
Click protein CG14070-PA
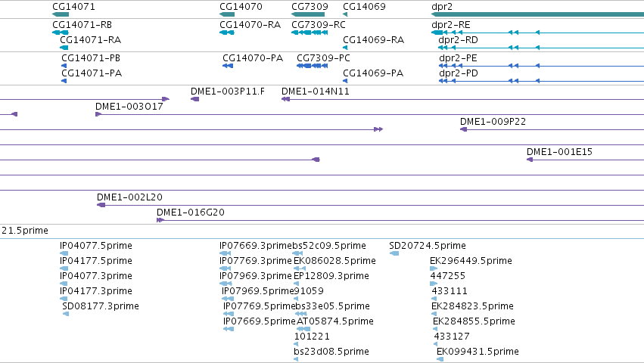tap(253, 58)
